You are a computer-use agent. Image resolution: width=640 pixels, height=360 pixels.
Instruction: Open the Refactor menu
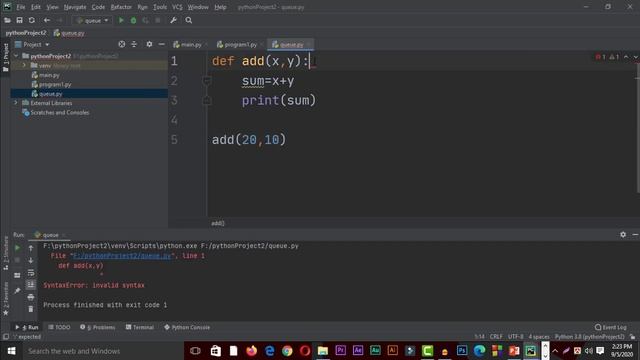(121, 7)
